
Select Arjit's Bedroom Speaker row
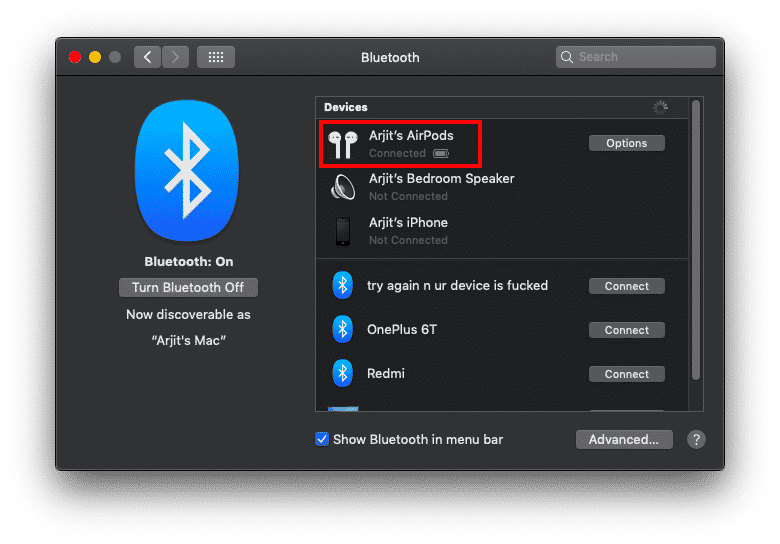[502, 187]
